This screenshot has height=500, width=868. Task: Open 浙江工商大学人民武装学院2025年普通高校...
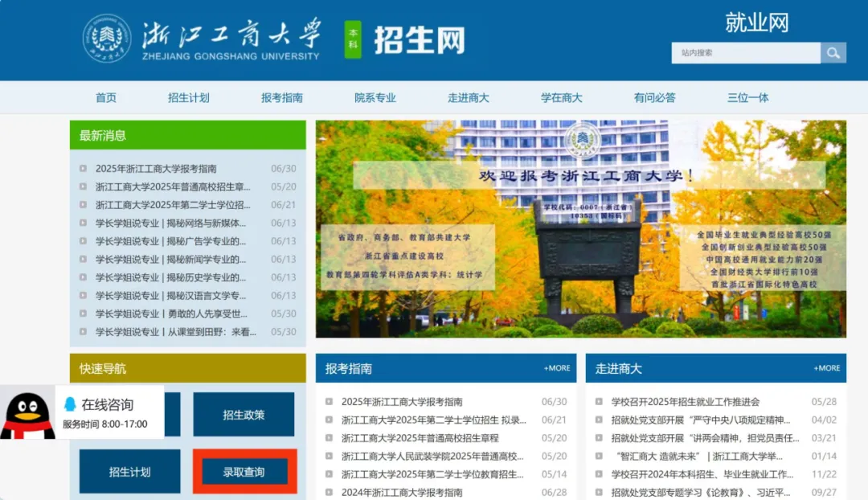point(432,457)
